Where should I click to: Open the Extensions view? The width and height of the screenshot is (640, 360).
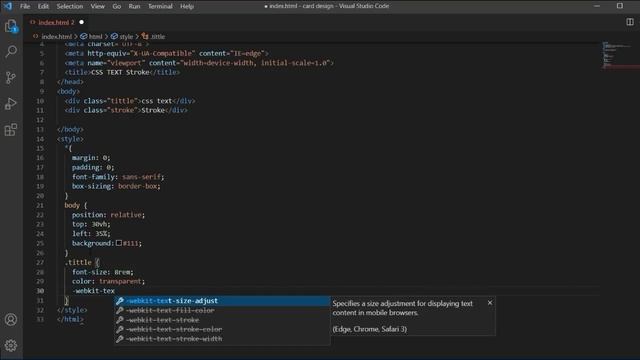tap(11, 130)
